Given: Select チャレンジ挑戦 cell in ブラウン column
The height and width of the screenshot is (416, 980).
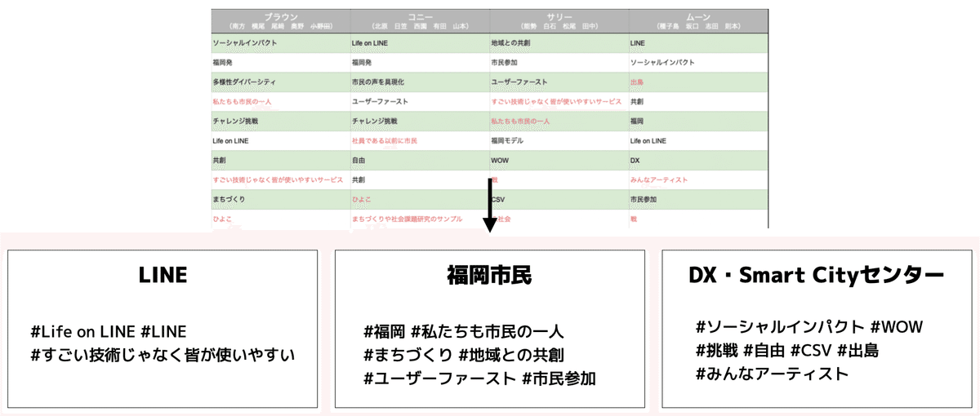Looking at the screenshot, I should coord(280,121).
